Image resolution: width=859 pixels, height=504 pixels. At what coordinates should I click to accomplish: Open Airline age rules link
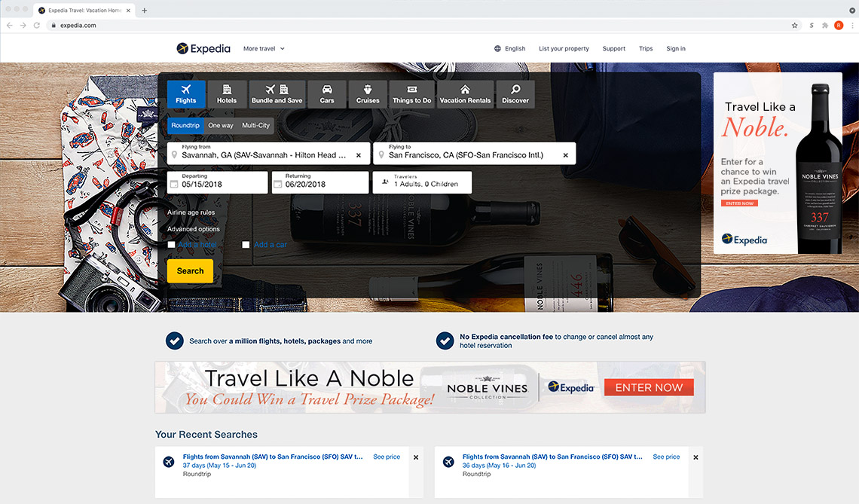pyautogui.click(x=191, y=212)
